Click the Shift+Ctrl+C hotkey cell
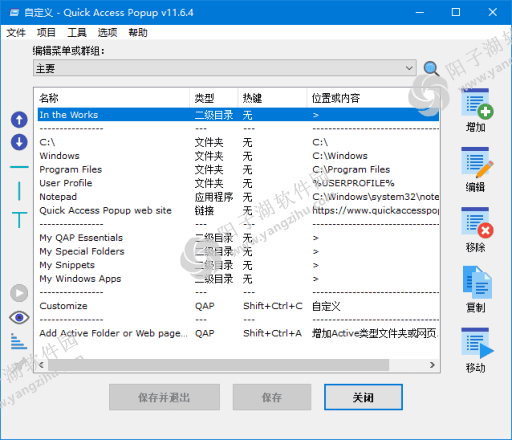Viewport: 512px width, 440px height. [273, 306]
